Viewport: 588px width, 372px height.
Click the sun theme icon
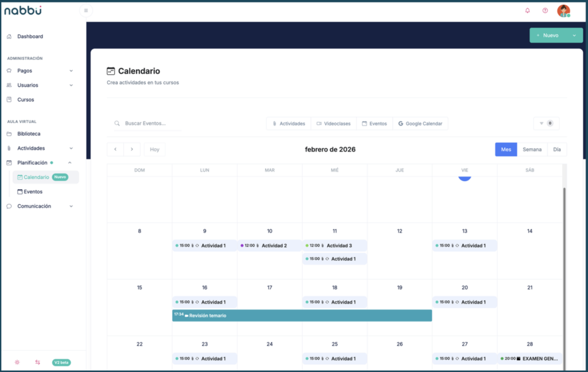click(x=17, y=362)
